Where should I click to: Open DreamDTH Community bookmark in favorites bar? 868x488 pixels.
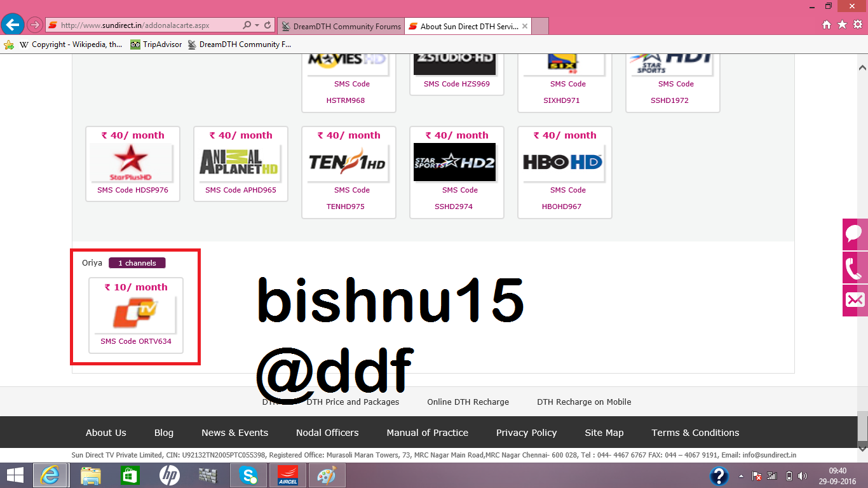tap(240, 44)
